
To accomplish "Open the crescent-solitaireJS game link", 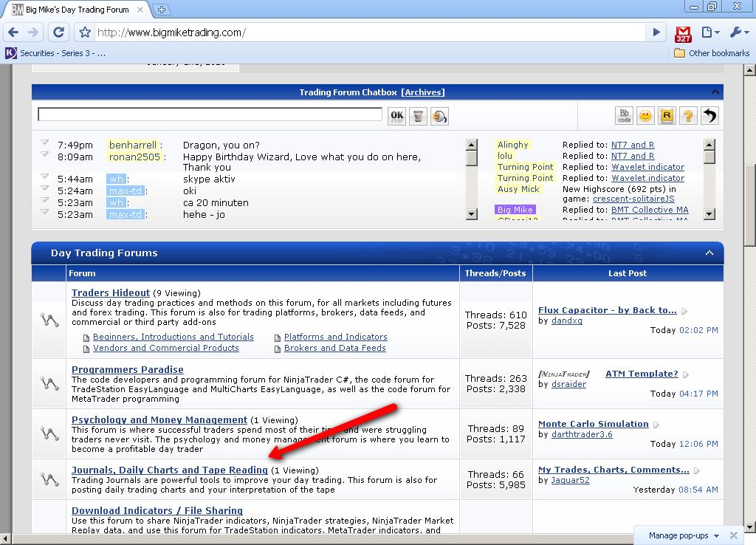I will coord(633,199).
